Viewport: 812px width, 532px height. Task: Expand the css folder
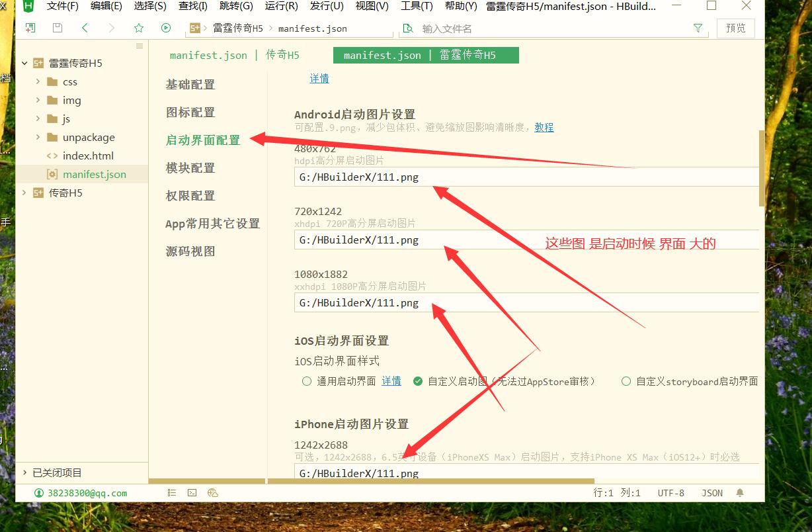38,82
